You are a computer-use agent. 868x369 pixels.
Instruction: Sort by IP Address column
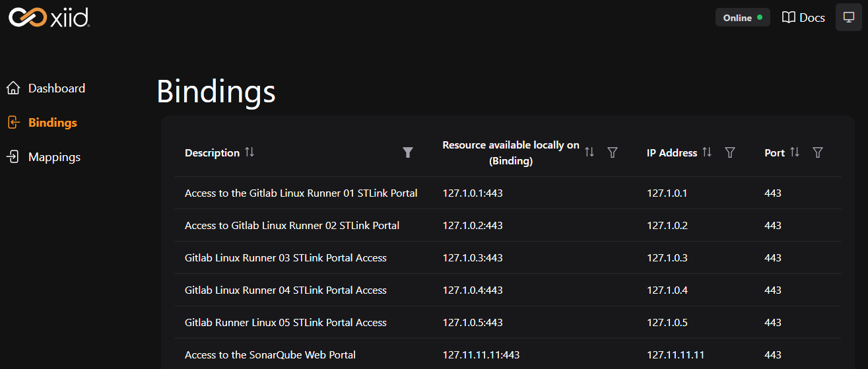(x=707, y=152)
